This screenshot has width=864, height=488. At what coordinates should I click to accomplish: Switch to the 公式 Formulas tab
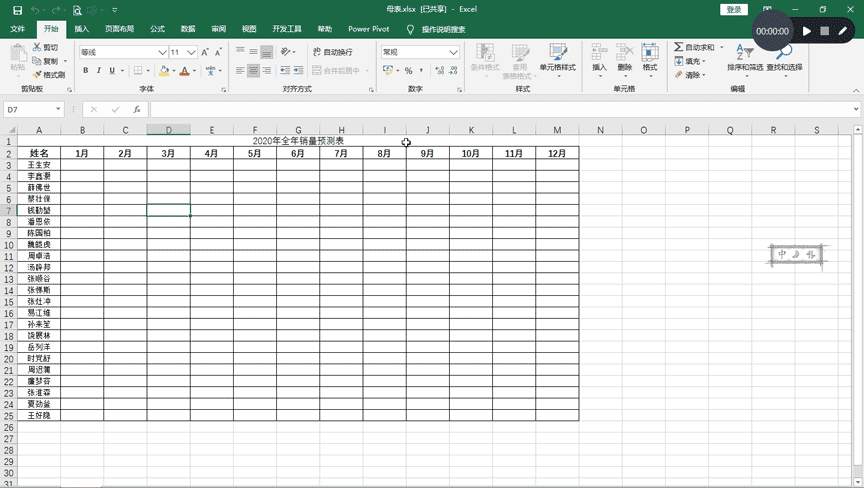(x=158, y=29)
